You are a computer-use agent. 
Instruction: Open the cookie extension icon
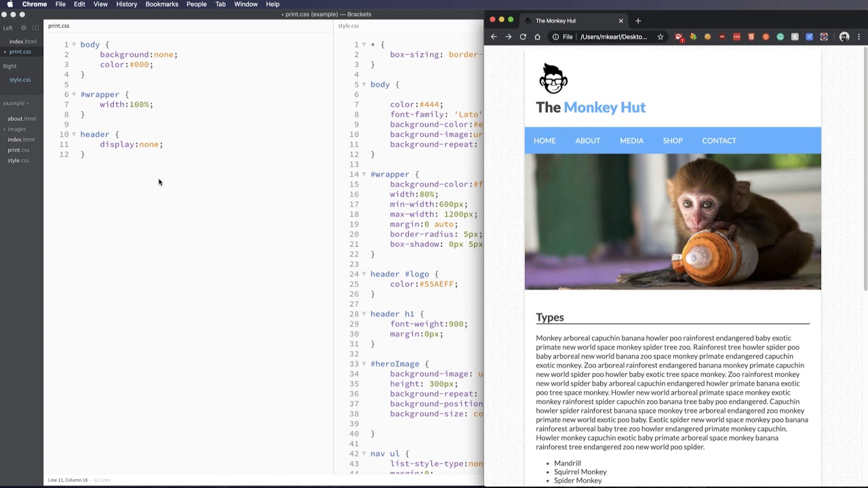pos(707,37)
